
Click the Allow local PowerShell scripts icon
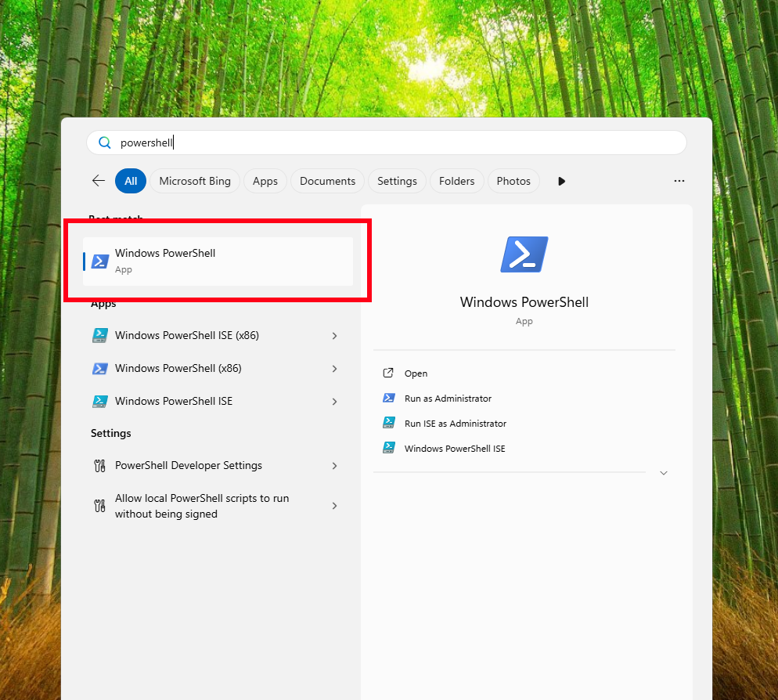pyautogui.click(x=99, y=505)
